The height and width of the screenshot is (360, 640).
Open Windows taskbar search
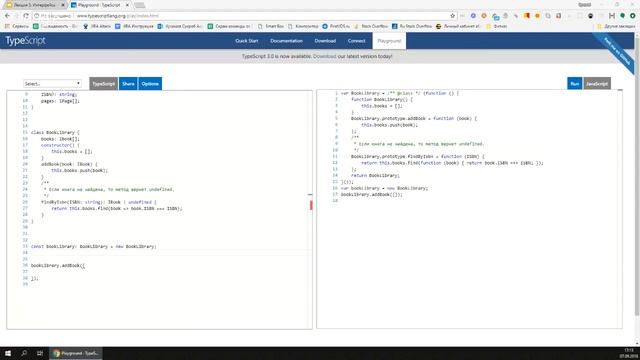tap(24, 353)
